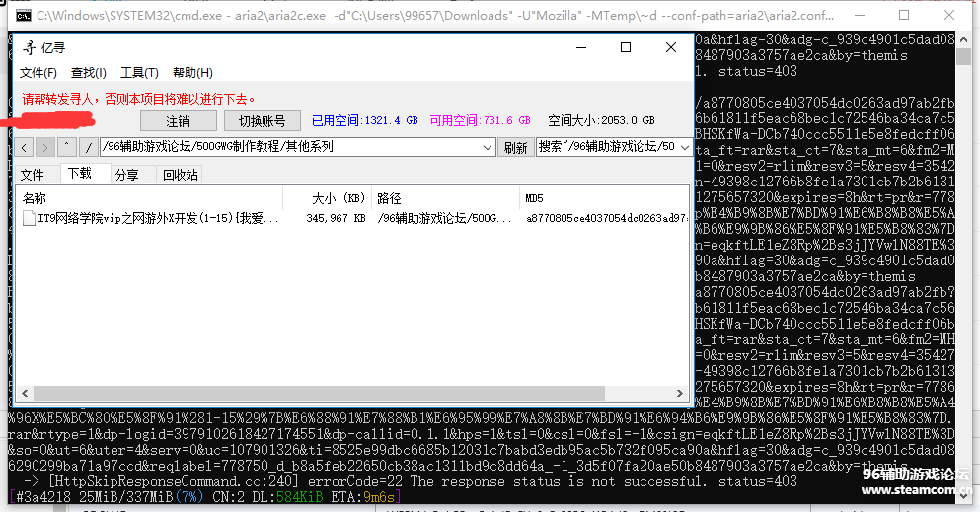
Task: Click the back navigation arrow button
Action: pyautogui.click(x=26, y=148)
